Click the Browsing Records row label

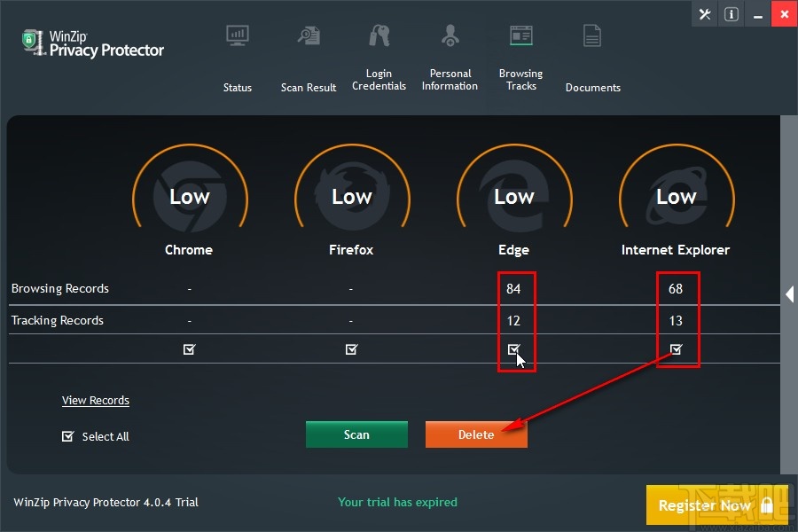coord(60,289)
